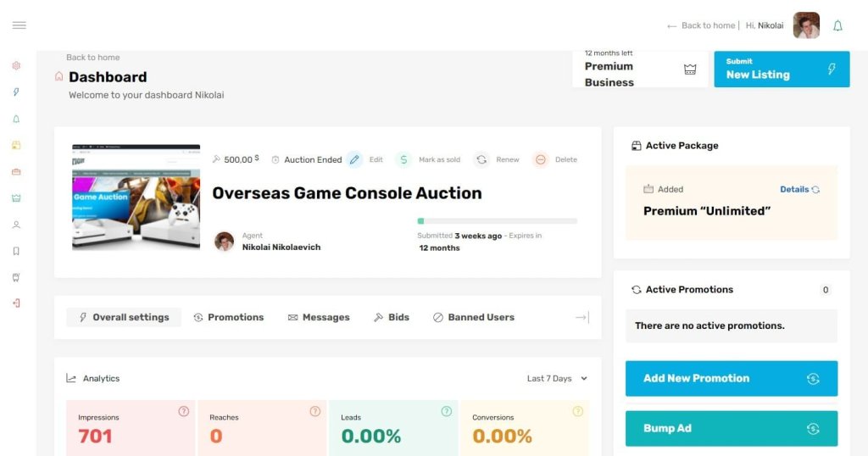Open the briefcase icon in sidebar
Screen dimensions: 868x456
(16, 171)
